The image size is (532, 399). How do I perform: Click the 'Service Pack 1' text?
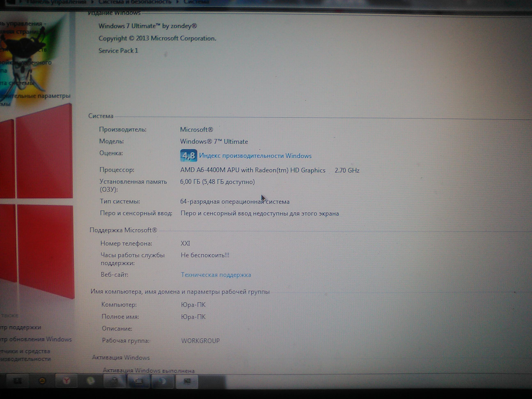[118, 50]
